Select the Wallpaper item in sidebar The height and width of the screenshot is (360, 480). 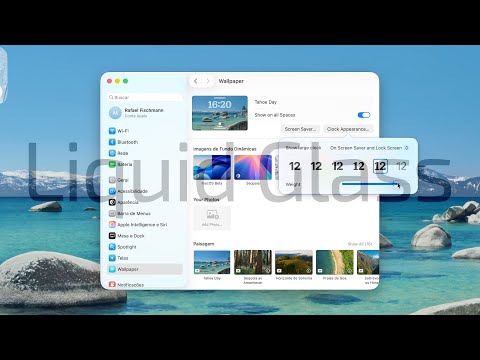click(x=145, y=269)
